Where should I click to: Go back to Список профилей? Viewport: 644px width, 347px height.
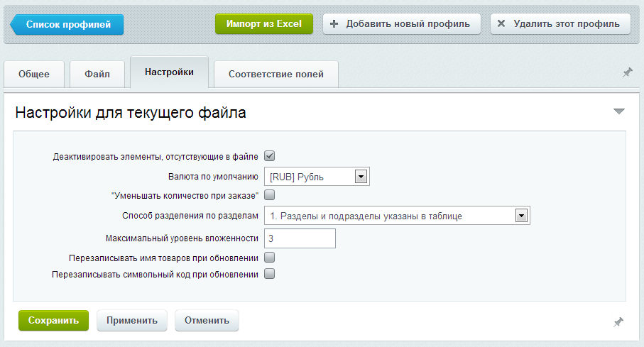68,24
